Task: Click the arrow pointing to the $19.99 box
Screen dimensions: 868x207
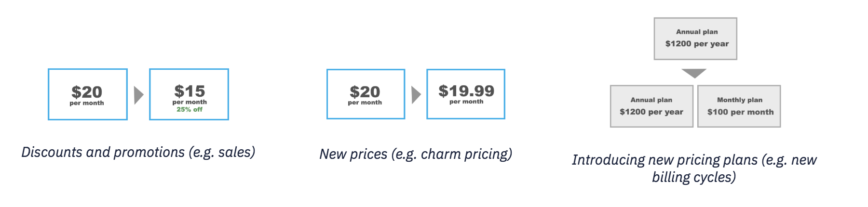Action: 416,95
